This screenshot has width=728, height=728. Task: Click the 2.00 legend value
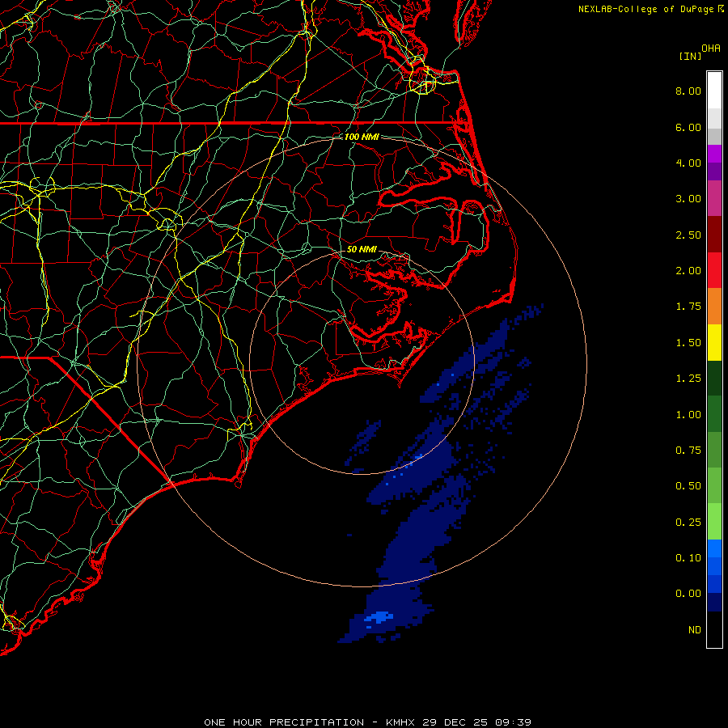tap(688, 271)
